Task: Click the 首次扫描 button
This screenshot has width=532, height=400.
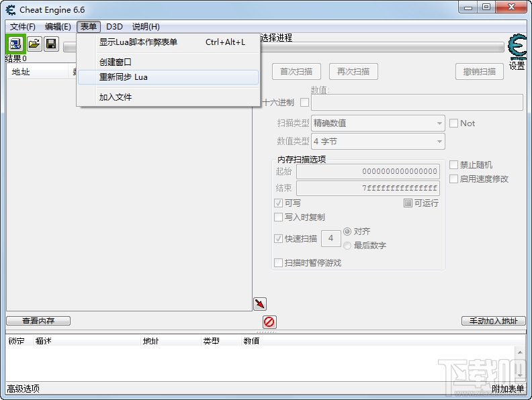Action: pos(296,72)
